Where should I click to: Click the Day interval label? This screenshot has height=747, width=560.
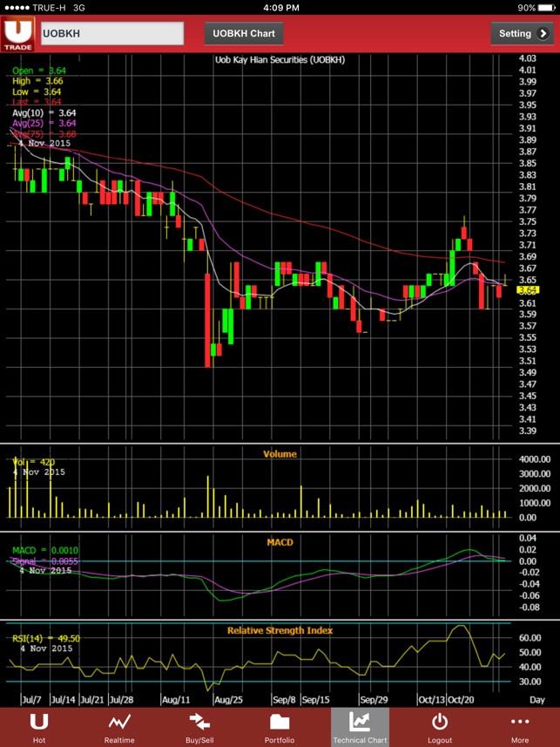pyautogui.click(x=537, y=700)
